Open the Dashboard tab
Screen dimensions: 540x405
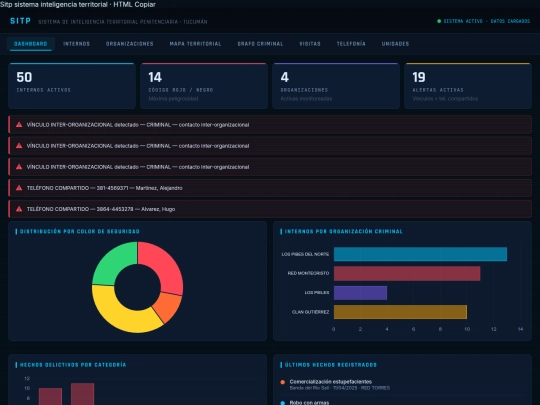click(31, 44)
